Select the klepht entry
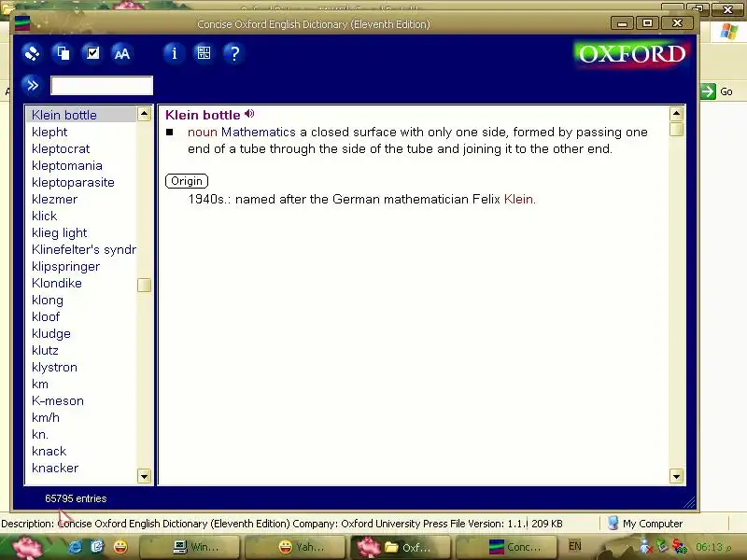 pos(49,132)
